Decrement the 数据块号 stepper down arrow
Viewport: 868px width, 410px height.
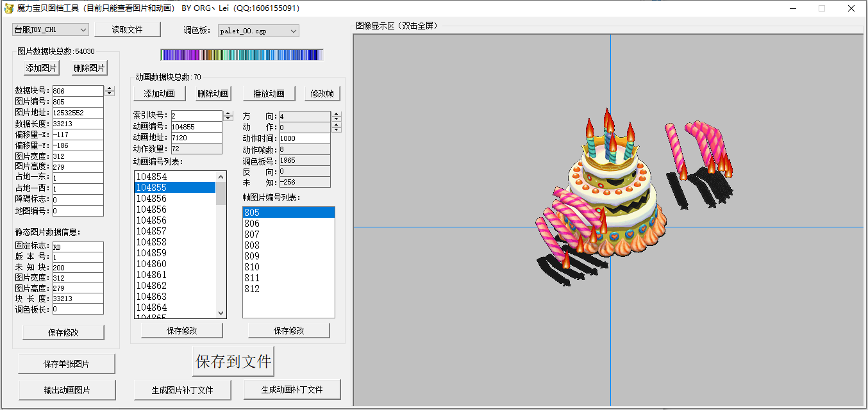pos(110,94)
